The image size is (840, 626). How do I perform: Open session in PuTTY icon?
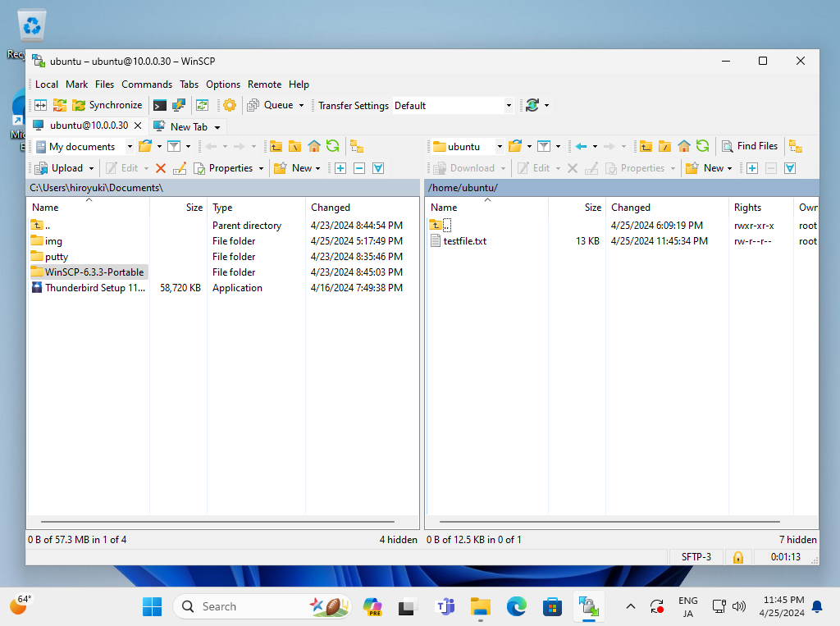click(178, 105)
